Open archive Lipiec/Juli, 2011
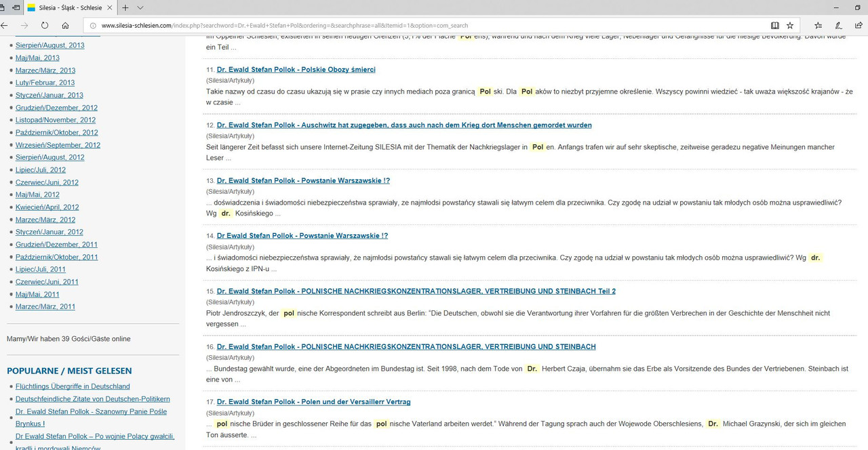 41,270
